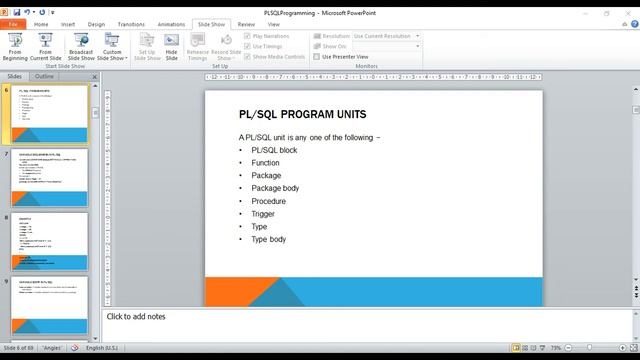Start Rehearse Timings

[198, 47]
